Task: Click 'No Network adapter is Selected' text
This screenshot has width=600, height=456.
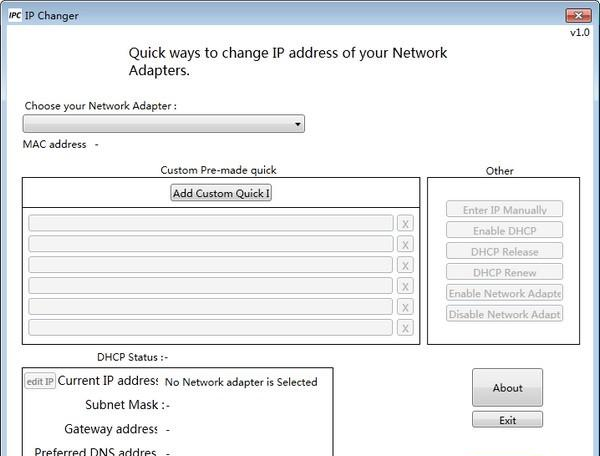Action: click(241, 382)
